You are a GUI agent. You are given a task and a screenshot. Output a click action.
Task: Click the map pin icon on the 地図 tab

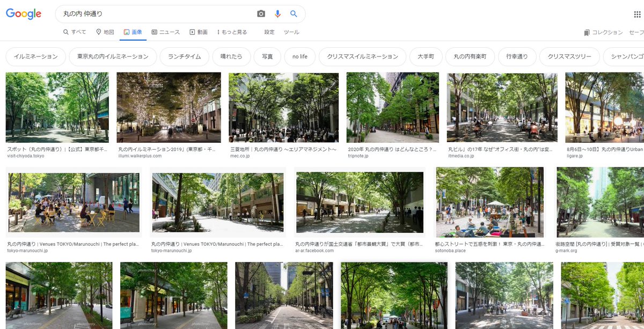point(98,32)
